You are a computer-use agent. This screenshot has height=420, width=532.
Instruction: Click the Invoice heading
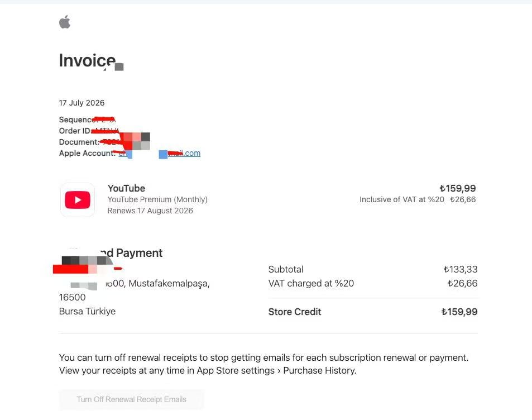[x=88, y=60]
